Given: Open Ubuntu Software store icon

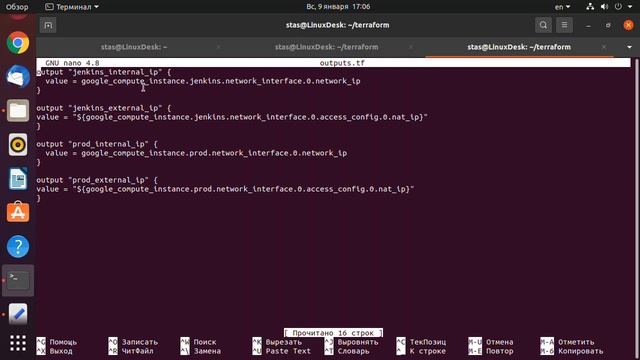Looking at the screenshot, I should (18, 212).
